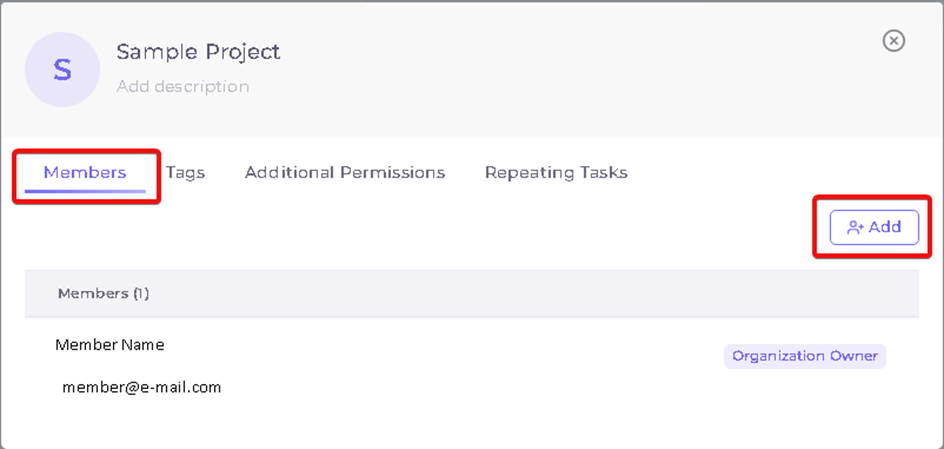Click the active underline beneath Members tab
Viewport: 944px width, 449px height.
click(x=85, y=191)
